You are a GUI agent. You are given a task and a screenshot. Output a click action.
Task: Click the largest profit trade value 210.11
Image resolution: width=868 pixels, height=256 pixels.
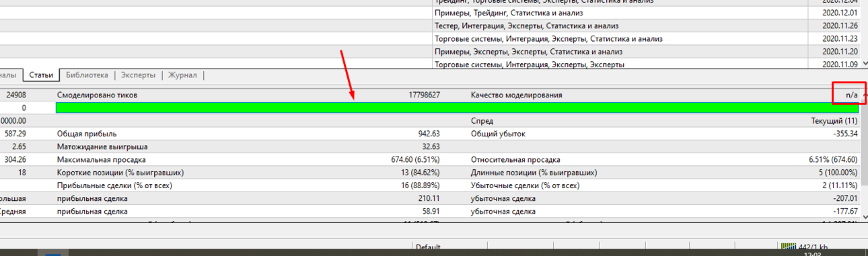(429, 198)
